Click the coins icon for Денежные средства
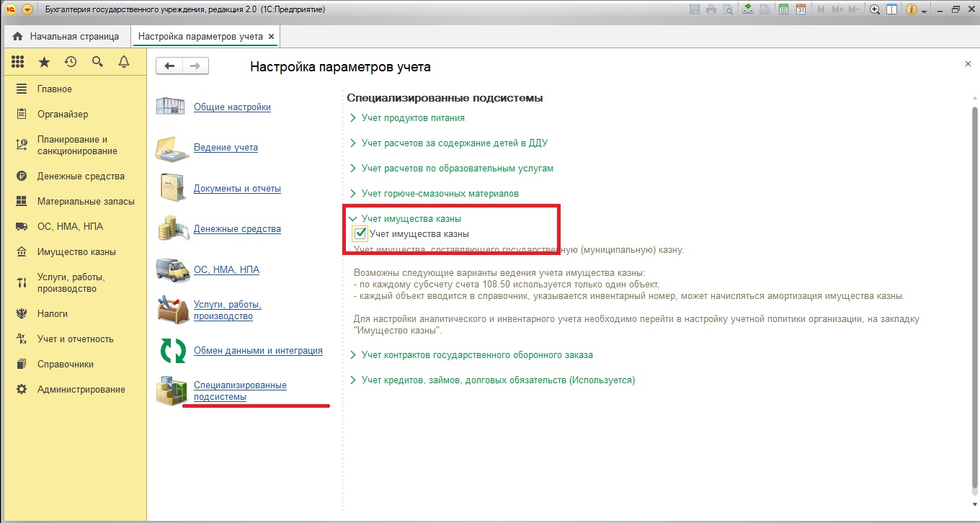 point(171,229)
